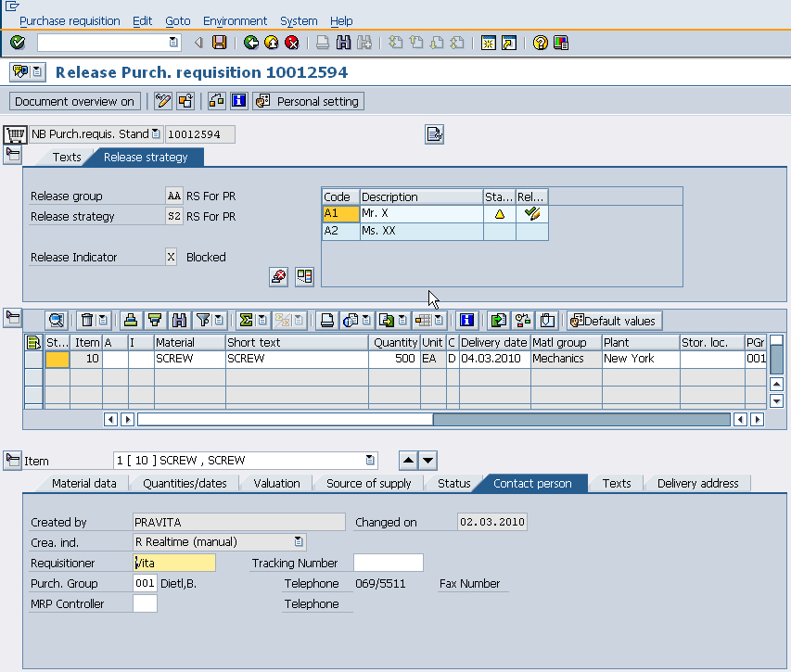The width and height of the screenshot is (791, 672).
Task: Click the yellow Help question mark icon
Action: click(x=540, y=43)
